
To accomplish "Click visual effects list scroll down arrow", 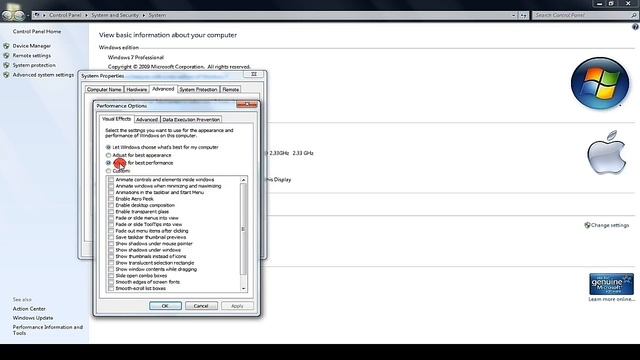I will pos(244,289).
